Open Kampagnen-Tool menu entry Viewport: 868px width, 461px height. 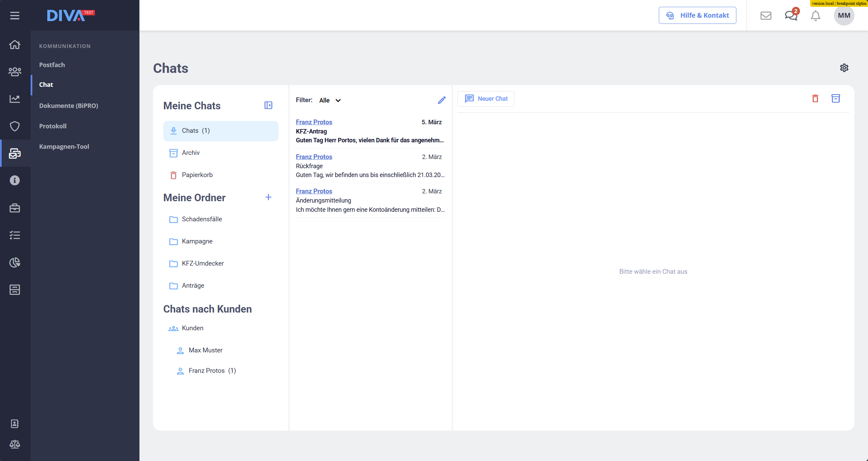(64, 146)
